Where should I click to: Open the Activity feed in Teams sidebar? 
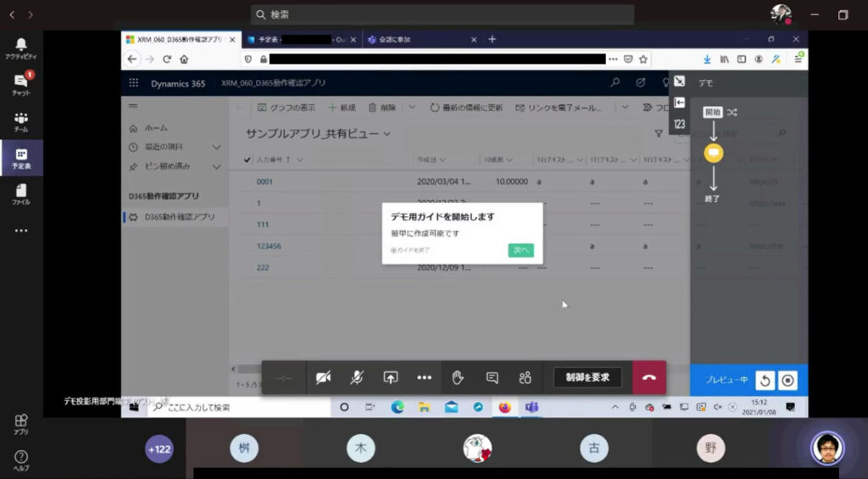[x=21, y=47]
